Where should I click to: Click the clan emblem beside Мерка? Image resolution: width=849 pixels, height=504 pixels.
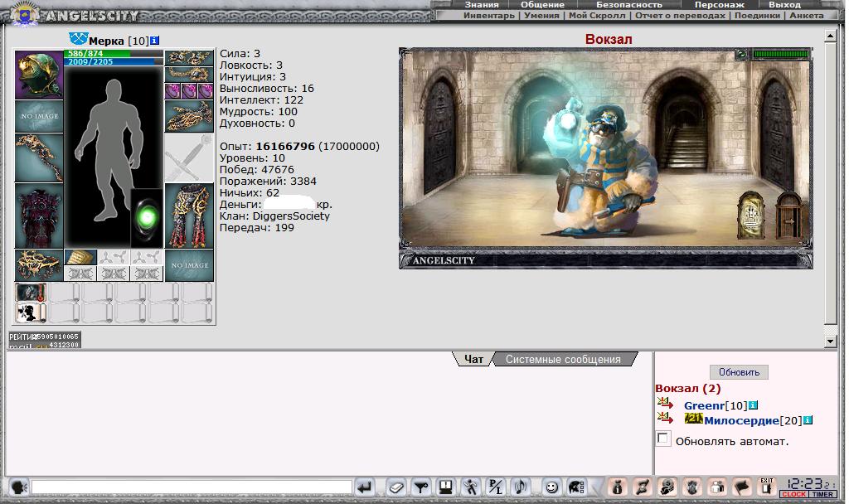pos(79,38)
